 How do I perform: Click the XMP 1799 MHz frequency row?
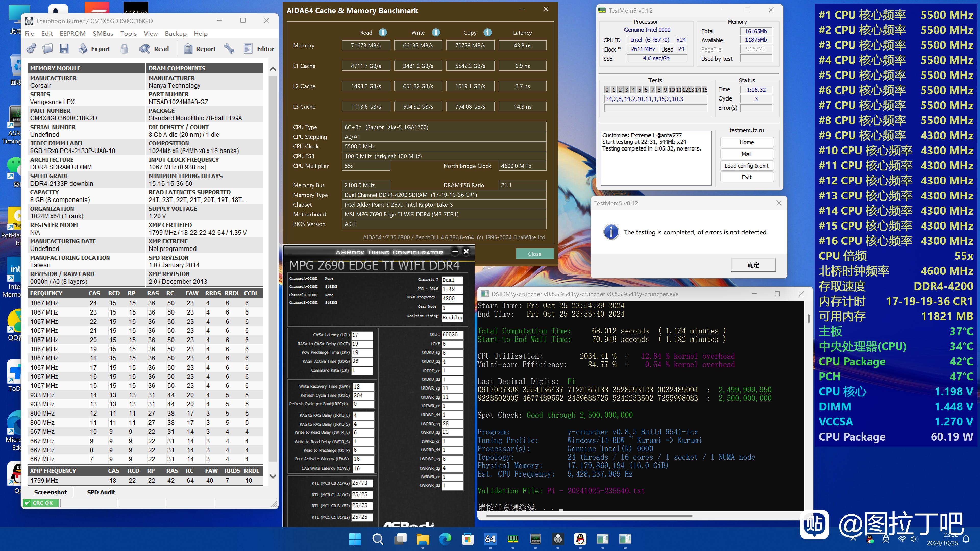coord(145,481)
